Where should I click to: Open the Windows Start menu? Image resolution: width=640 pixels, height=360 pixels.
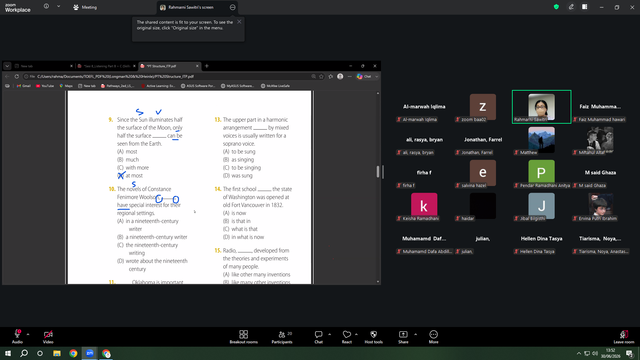pyautogui.click(x=8, y=353)
